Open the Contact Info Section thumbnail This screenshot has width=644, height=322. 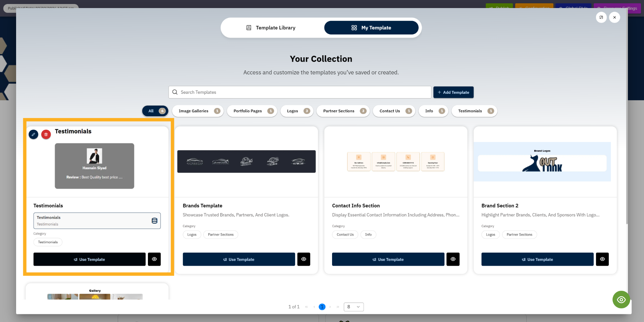(396, 162)
